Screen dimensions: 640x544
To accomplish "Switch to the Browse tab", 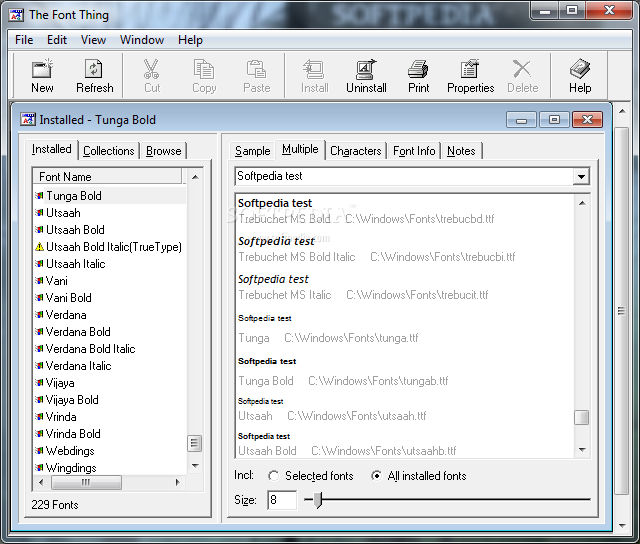I will (163, 151).
